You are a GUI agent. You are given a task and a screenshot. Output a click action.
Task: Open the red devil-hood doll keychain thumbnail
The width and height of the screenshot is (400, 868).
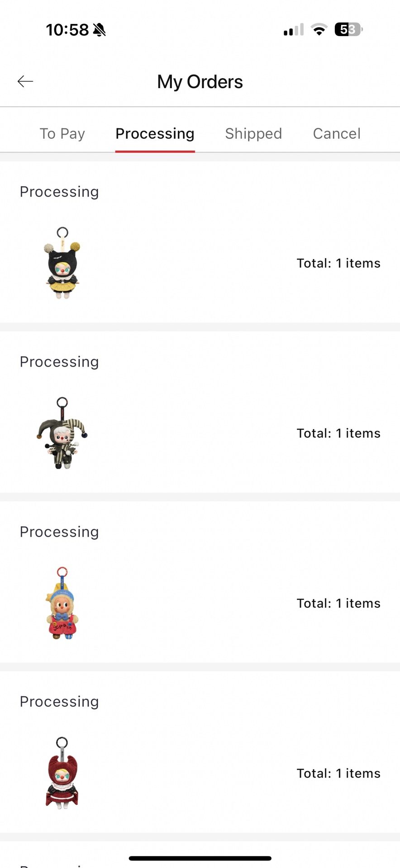62,773
